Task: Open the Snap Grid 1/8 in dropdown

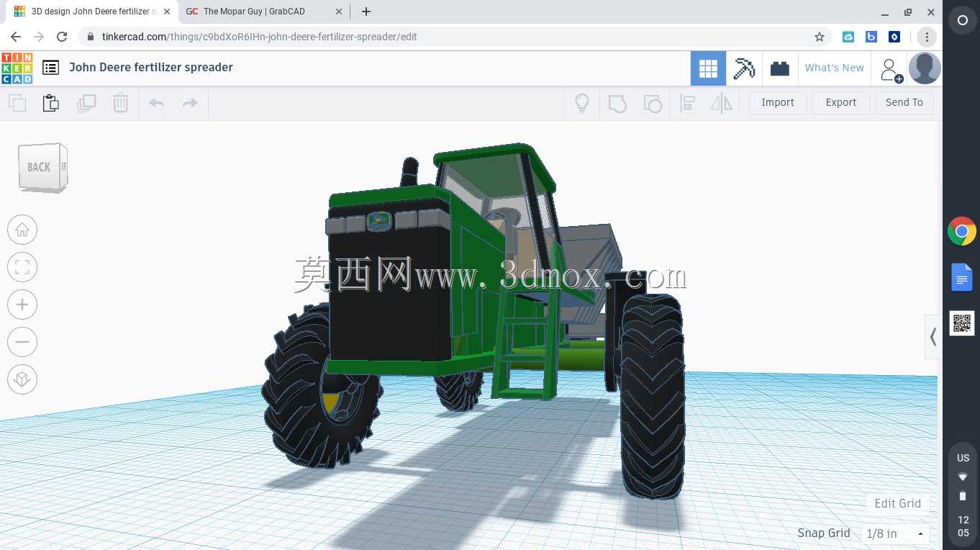Action: pyautogui.click(x=895, y=533)
